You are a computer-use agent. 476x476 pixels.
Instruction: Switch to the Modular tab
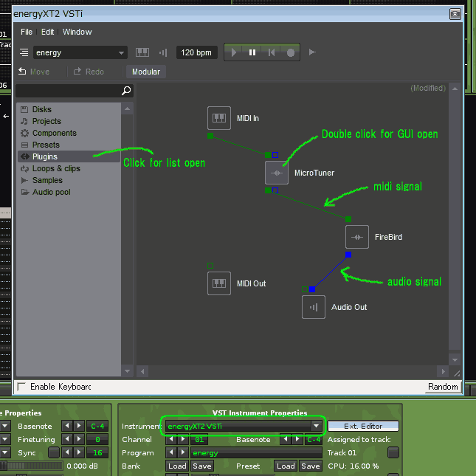click(x=146, y=72)
